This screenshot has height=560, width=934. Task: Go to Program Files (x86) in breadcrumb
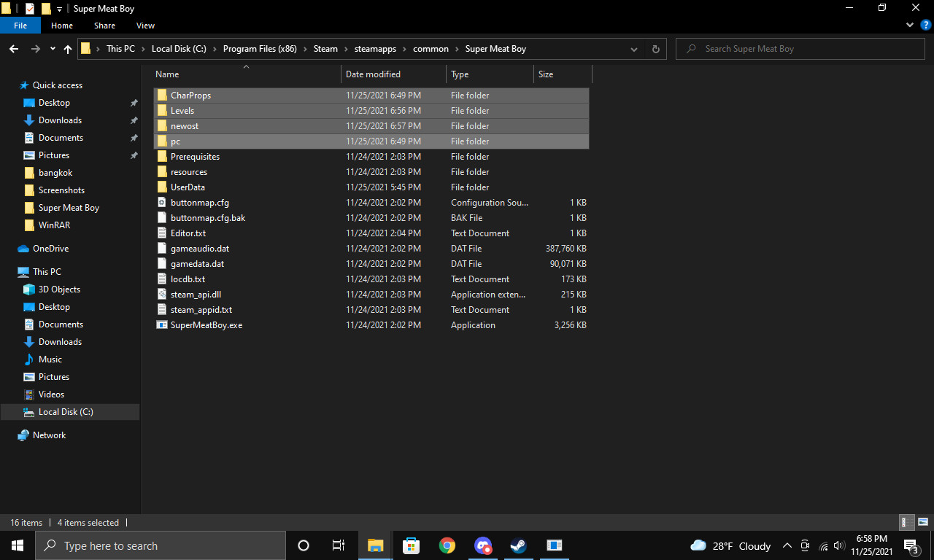260,49
